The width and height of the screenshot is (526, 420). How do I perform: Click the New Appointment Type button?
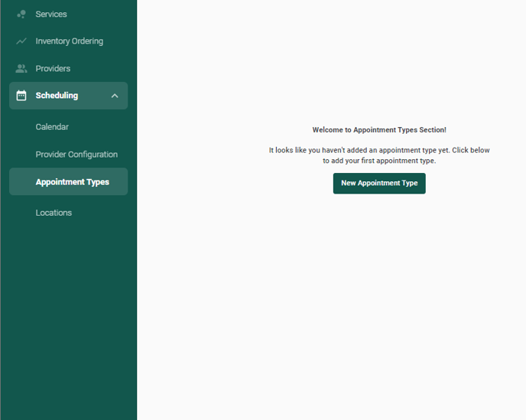click(379, 184)
